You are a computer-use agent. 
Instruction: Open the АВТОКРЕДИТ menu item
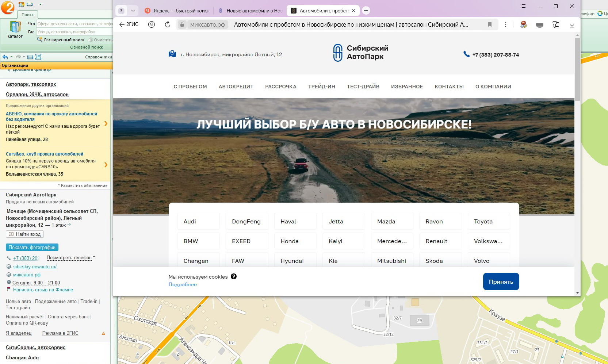click(x=236, y=87)
